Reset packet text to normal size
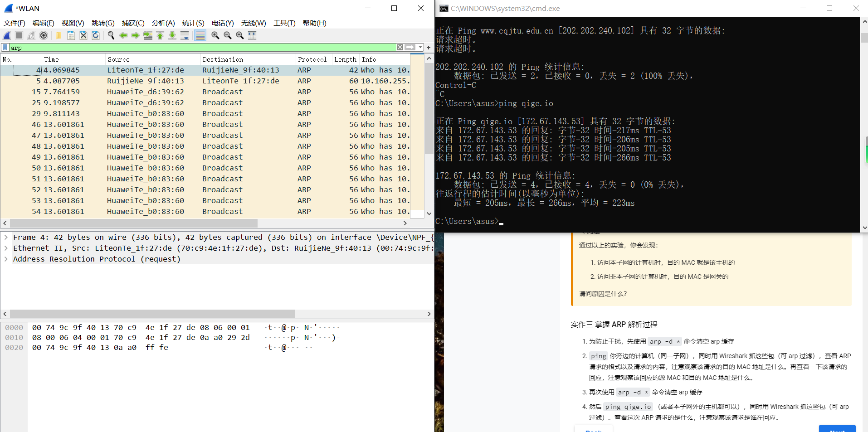 [x=240, y=35]
